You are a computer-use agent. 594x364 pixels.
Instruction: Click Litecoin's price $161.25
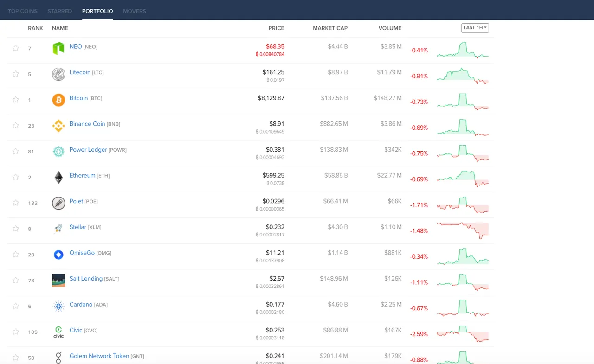click(273, 72)
